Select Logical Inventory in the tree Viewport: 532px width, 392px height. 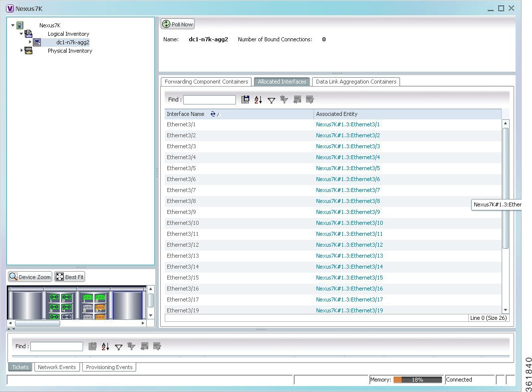coord(68,34)
